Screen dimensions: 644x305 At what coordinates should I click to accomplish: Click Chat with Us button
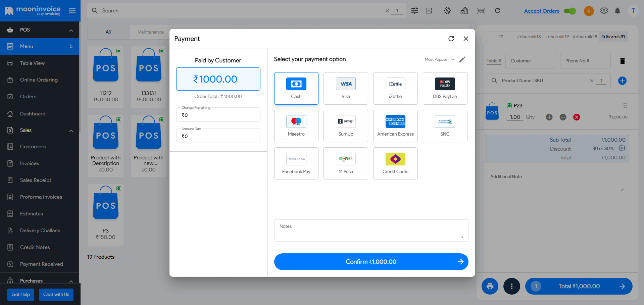56,295
